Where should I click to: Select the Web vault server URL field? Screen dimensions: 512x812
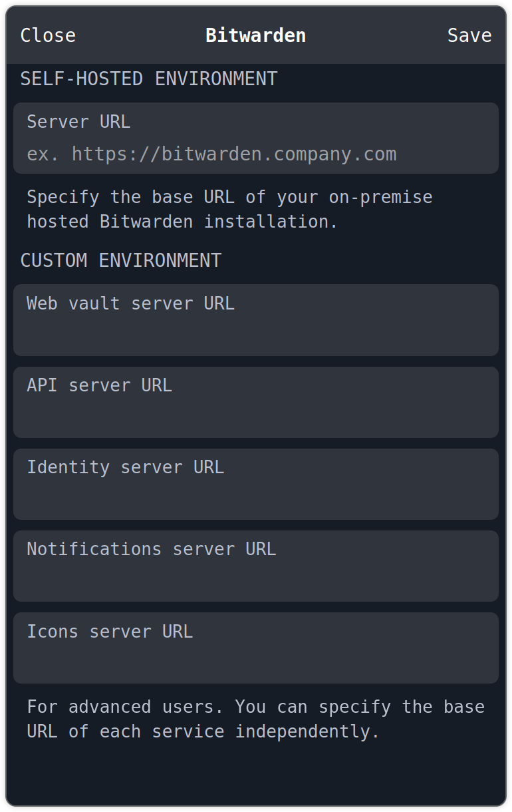click(x=255, y=319)
